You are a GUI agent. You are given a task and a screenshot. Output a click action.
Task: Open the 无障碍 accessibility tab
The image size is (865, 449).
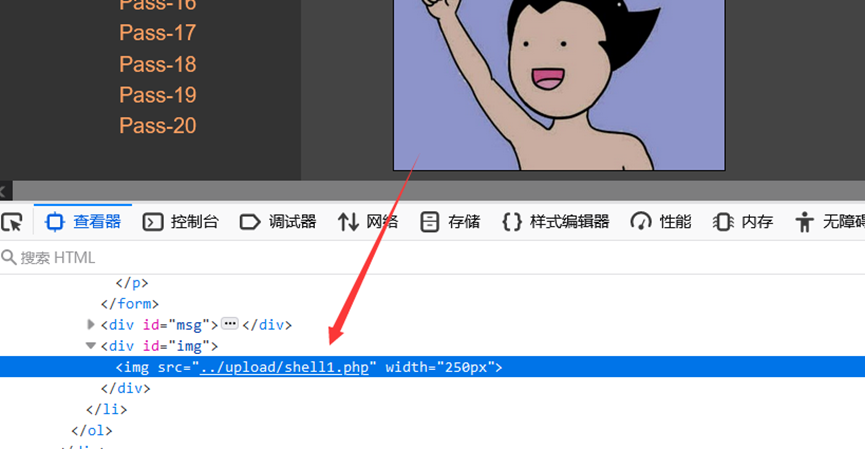tap(830, 222)
